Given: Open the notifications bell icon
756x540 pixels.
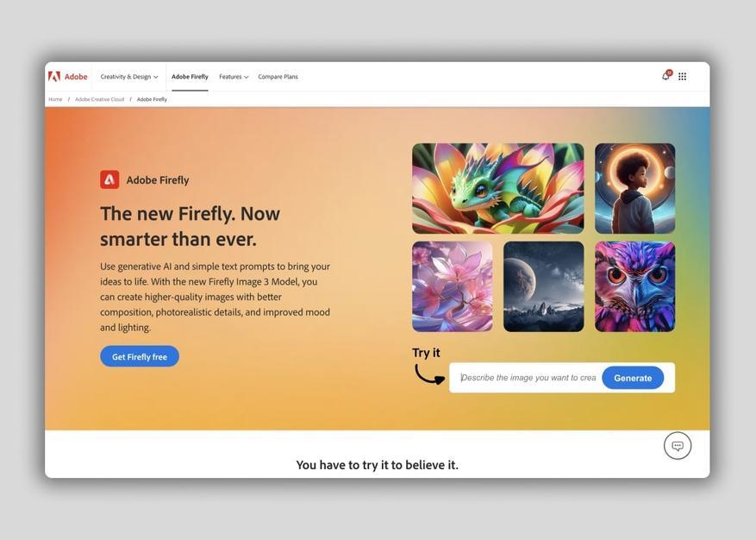Looking at the screenshot, I should coord(666,76).
